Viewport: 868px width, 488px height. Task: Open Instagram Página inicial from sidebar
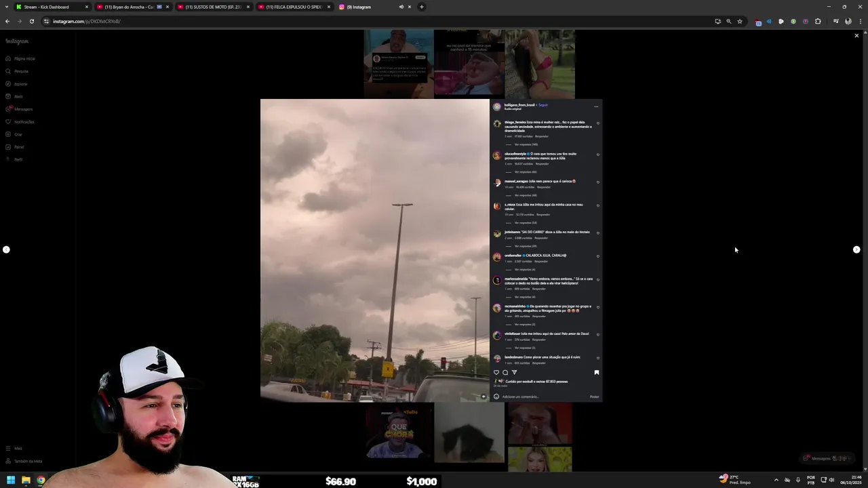pyautogui.click(x=20, y=58)
